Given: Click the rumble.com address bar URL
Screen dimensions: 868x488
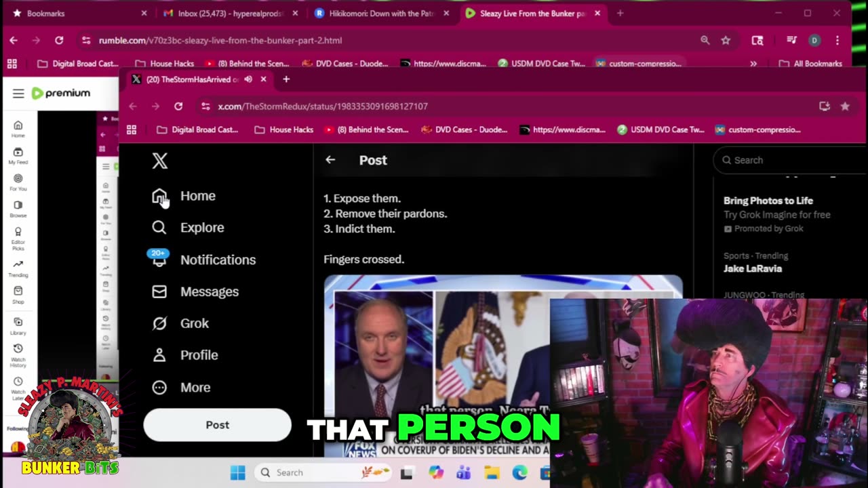Looking at the screenshot, I should coord(220,41).
